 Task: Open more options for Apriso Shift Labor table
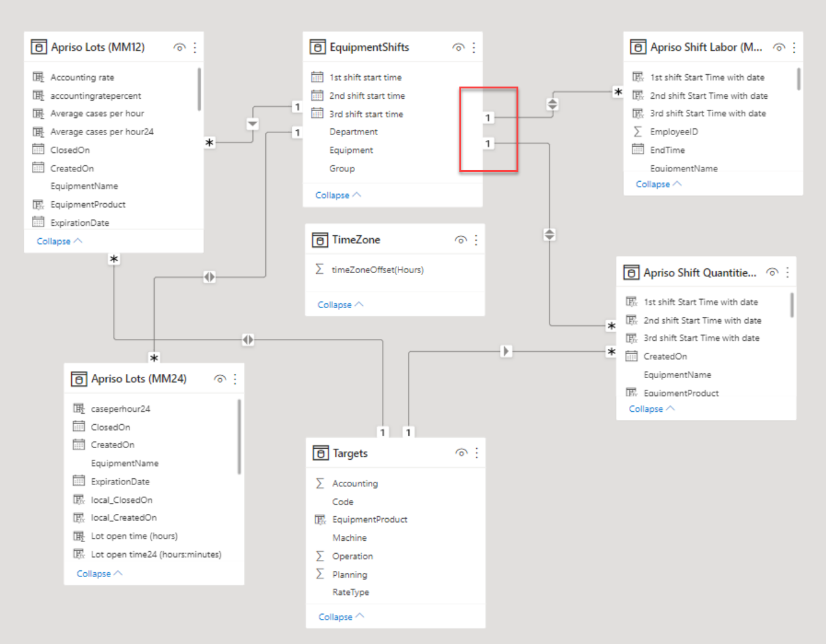click(794, 47)
